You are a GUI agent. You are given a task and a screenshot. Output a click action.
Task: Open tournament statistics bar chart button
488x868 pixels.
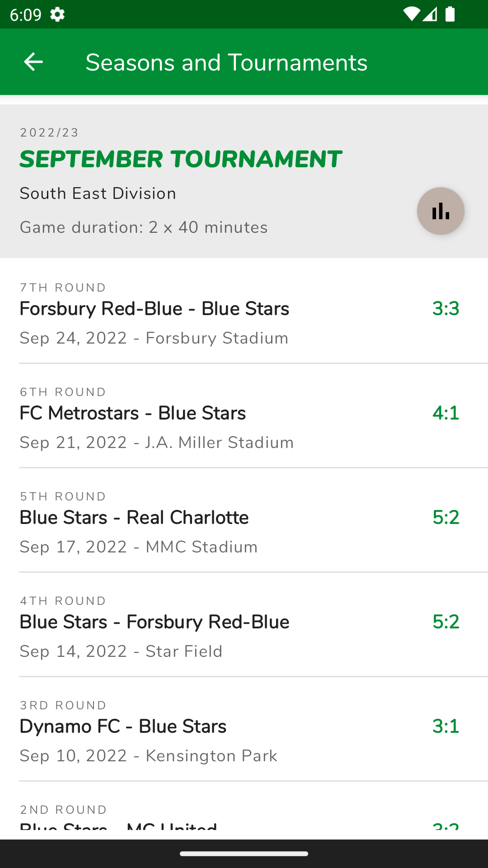[441, 211]
